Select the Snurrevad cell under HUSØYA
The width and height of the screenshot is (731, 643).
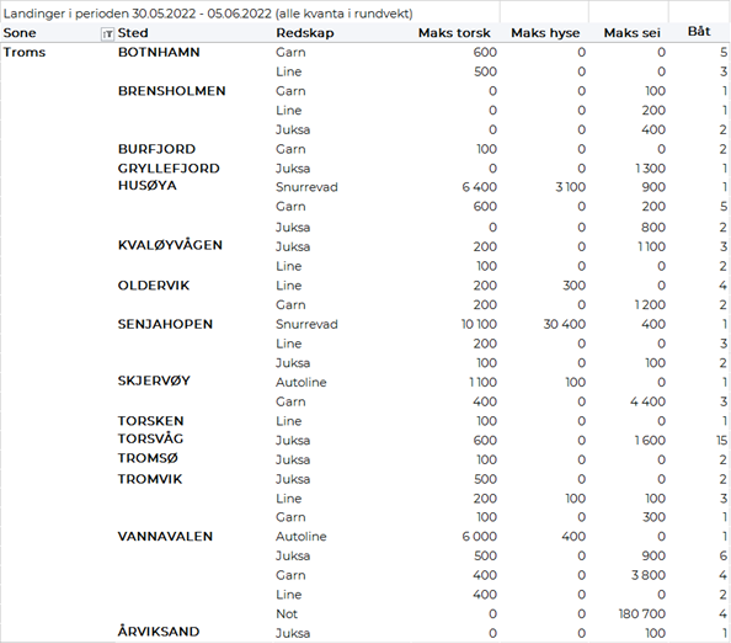pyautogui.click(x=306, y=187)
